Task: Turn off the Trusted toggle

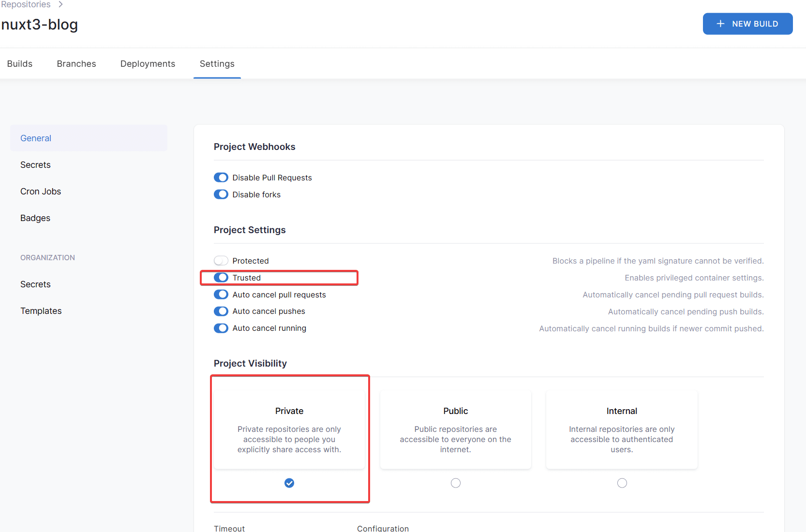Action: coord(221,278)
